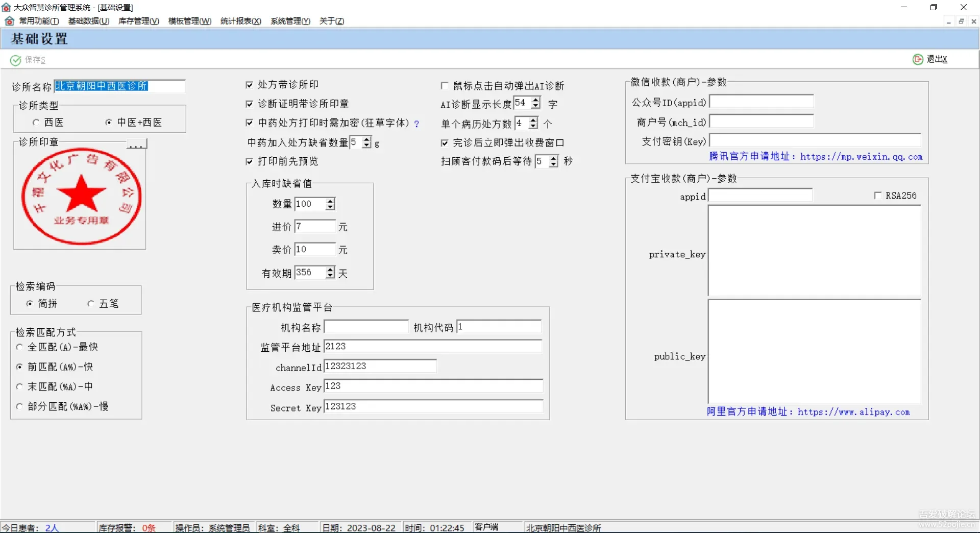Toggle 处方带诊所印 checkbox
Image resolution: width=980 pixels, height=533 pixels.
click(x=250, y=85)
